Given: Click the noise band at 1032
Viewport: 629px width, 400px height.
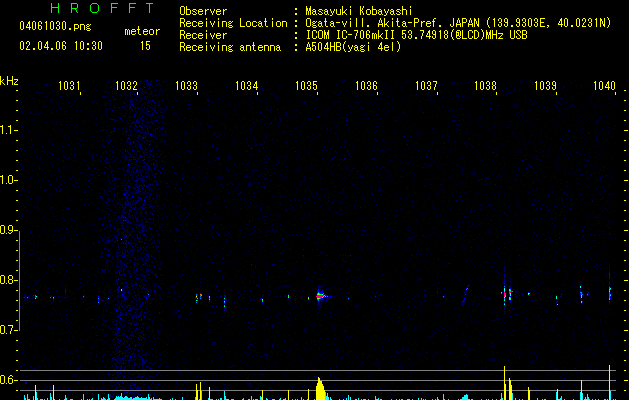Looking at the screenshot, I should tap(136, 241).
